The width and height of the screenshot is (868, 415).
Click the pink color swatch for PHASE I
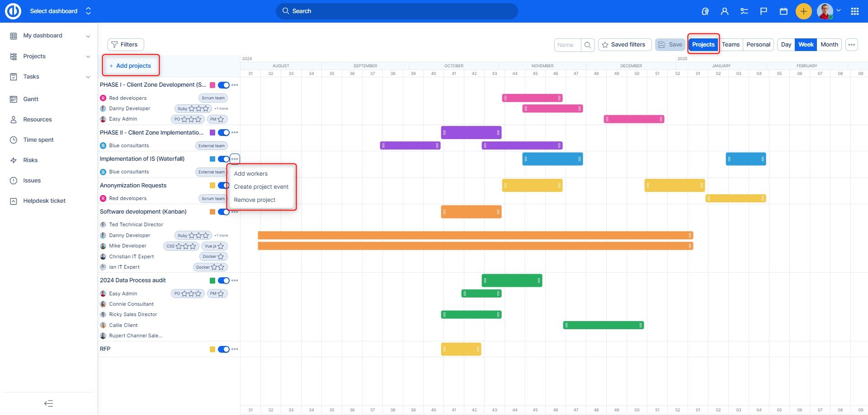[212, 85]
